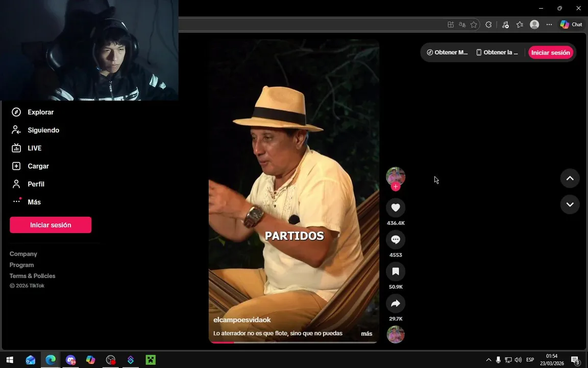Open the creator avatar above the like button
This screenshot has width=588, height=368.
coord(395,176)
